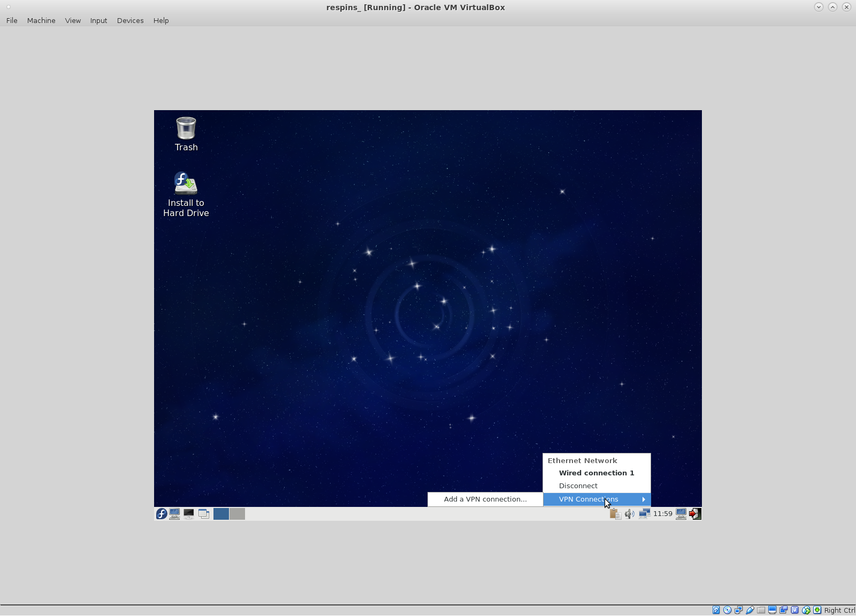Click the mouse integration status icon
The width and height of the screenshot is (856, 616).
pyautogui.click(x=806, y=610)
